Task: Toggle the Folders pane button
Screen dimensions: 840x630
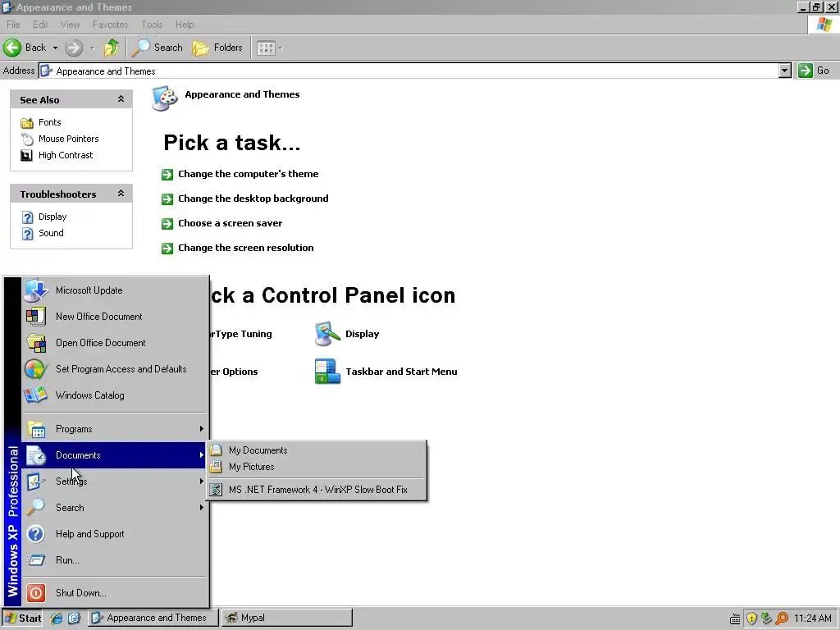Action: click(217, 48)
